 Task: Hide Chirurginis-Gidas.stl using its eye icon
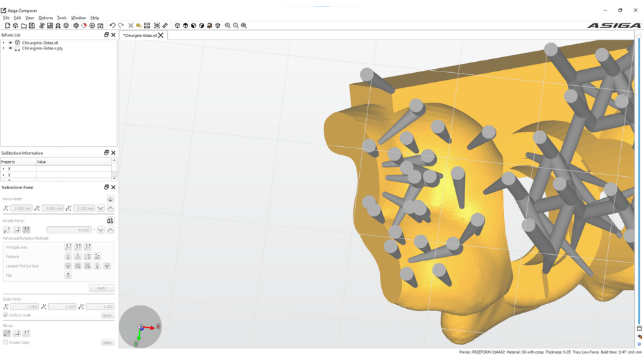point(10,43)
